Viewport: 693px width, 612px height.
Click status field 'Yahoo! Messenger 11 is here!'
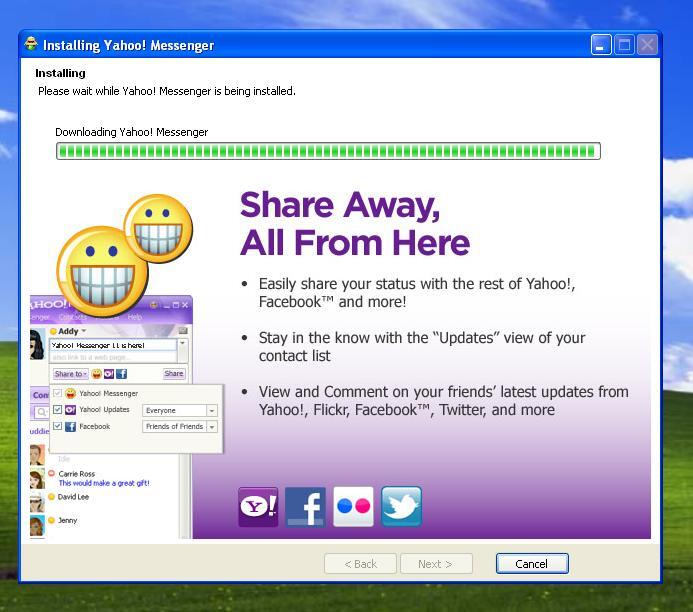[x=113, y=345]
